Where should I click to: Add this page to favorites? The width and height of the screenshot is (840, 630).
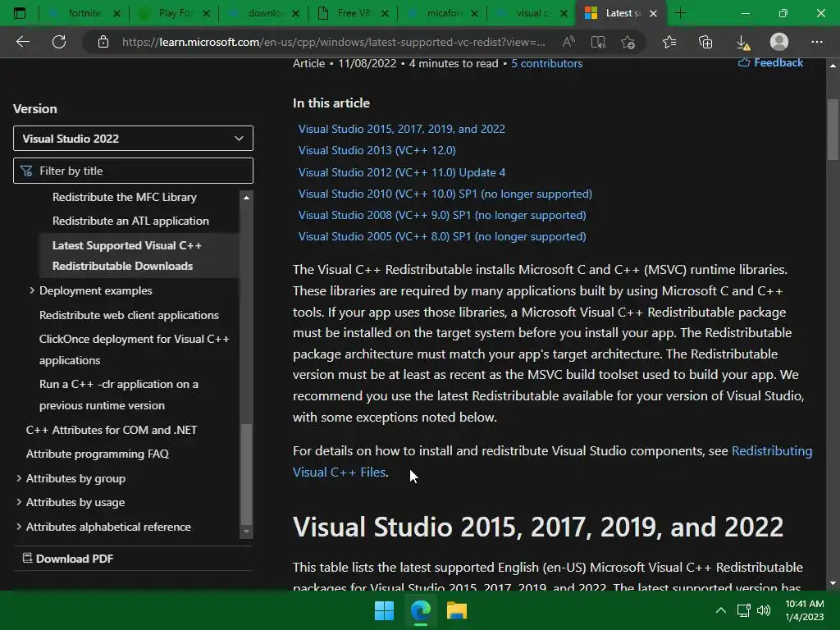pyautogui.click(x=628, y=42)
